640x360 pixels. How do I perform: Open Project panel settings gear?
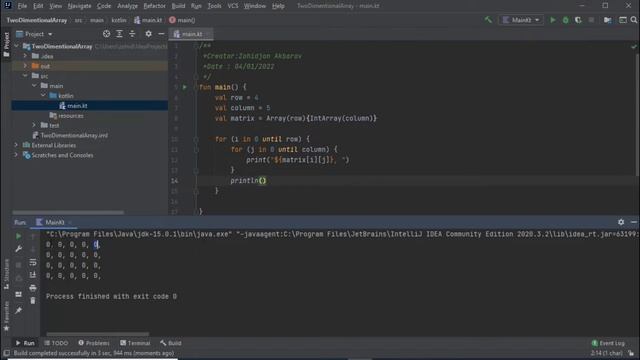[x=149, y=34]
